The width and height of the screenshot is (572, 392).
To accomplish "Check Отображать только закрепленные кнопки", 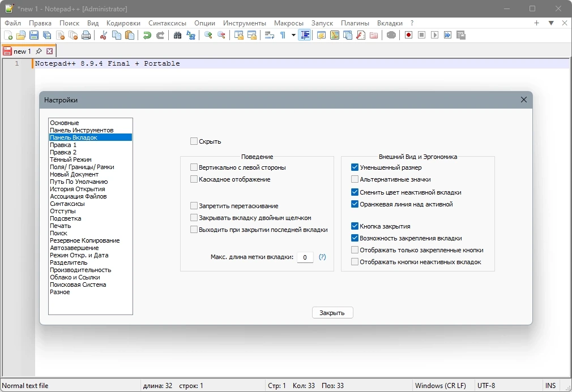I will coord(355,250).
